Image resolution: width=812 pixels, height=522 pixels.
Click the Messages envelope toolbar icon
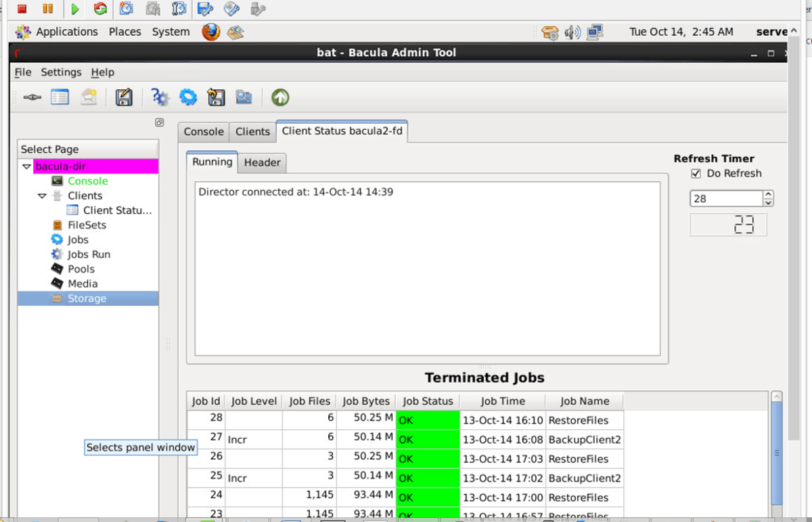tap(89, 98)
